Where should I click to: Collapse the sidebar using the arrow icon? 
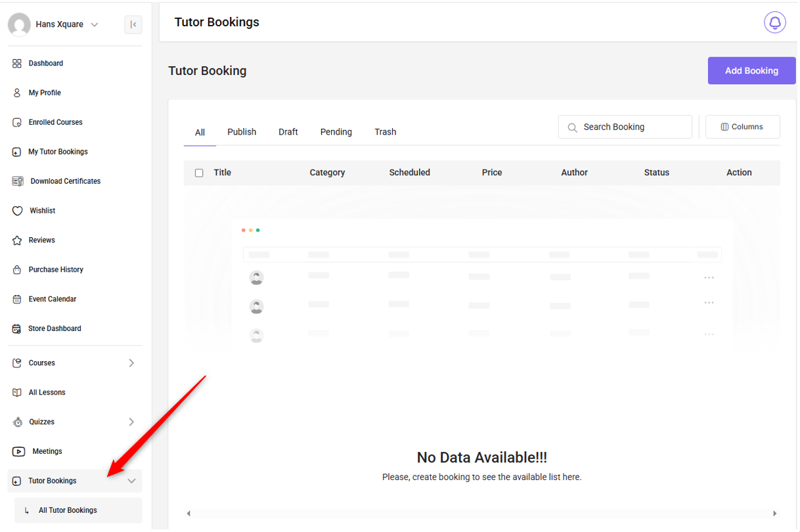133,25
